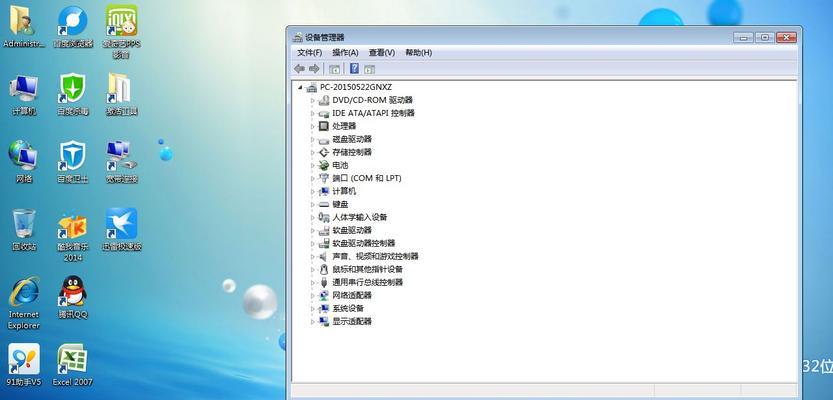The image size is (833, 400).
Task: Minimize the 设备管理器 window
Action: coord(743,37)
